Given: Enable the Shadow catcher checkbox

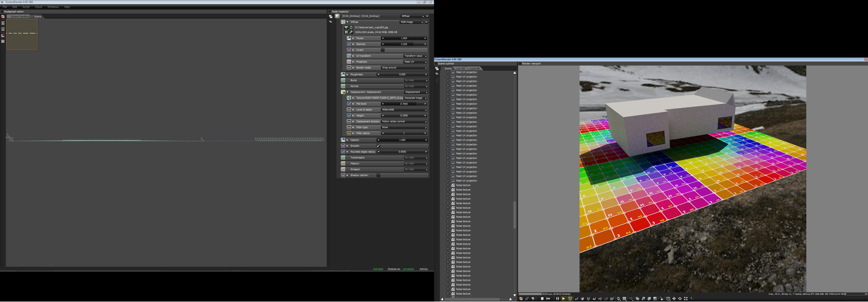Looking at the screenshot, I should (x=378, y=175).
